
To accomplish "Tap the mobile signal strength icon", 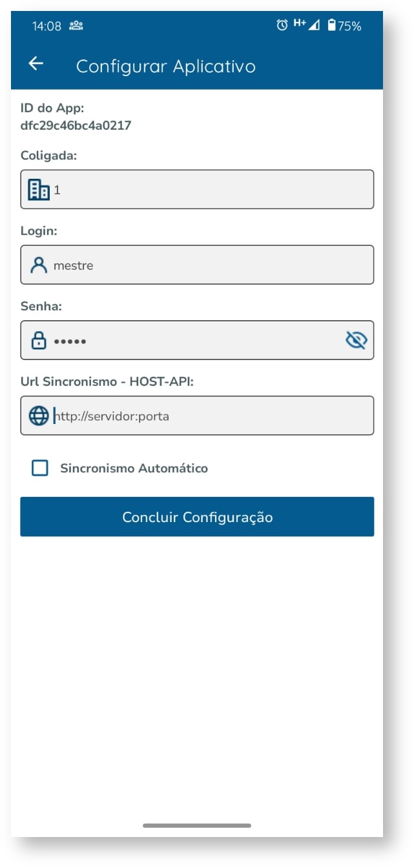I will (315, 26).
